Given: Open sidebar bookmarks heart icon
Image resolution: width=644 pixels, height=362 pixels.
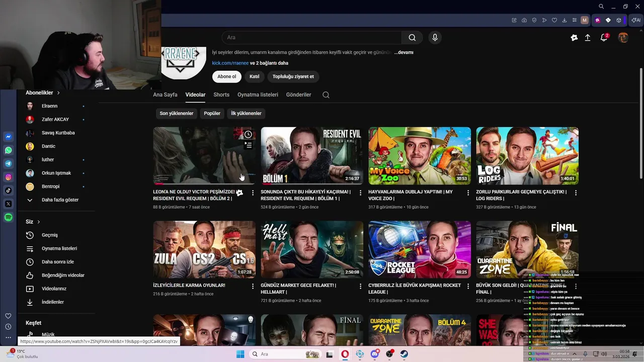Looking at the screenshot, I should coord(8,316).
